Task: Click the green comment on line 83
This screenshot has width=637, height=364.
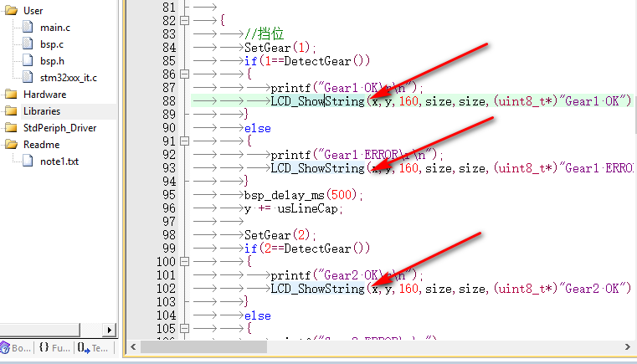Action: 264,33
